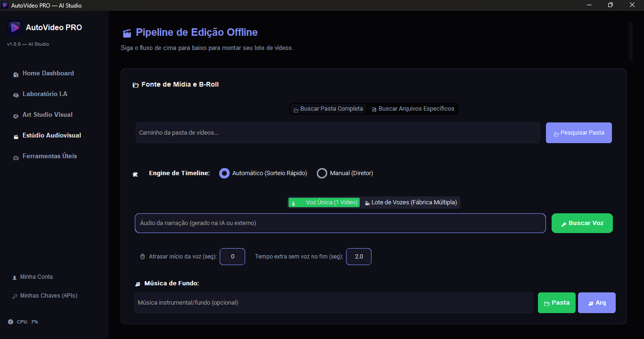Click folder icon beside Fonte de Mídia heading
This screenshot has width=644, height=339.
click(136, 85)
